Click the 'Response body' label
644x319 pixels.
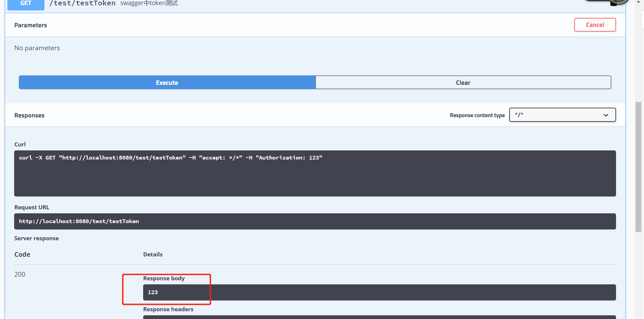[164, 278]
